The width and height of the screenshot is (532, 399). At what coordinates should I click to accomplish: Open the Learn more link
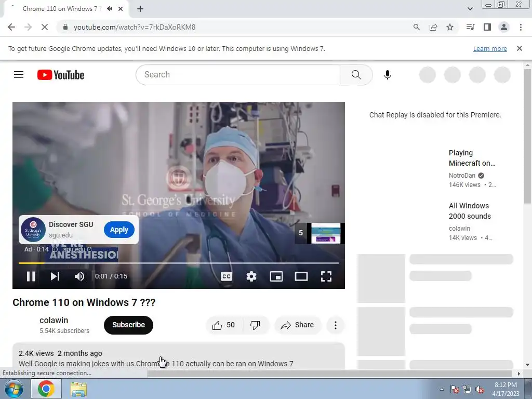coord(490,48)
